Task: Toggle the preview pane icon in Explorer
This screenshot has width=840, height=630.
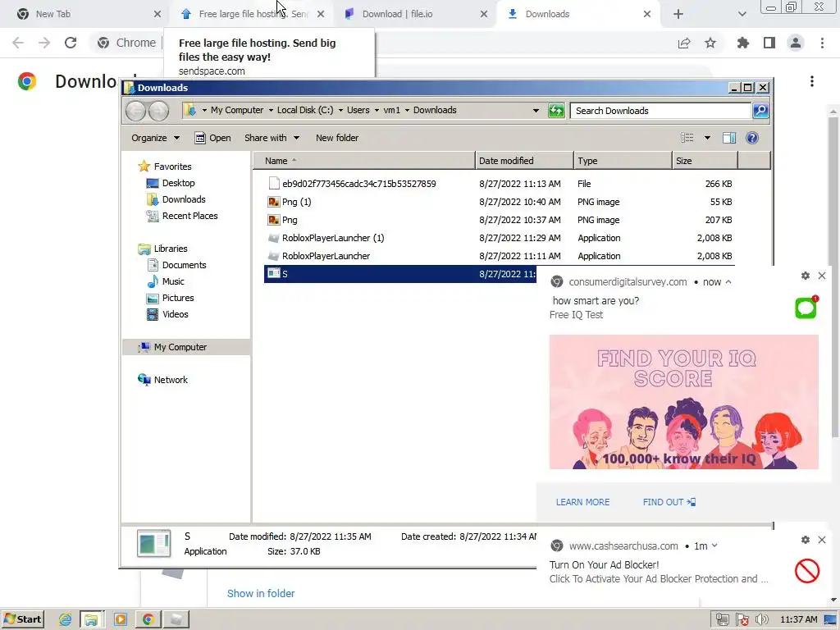Action: click(729, 138)
